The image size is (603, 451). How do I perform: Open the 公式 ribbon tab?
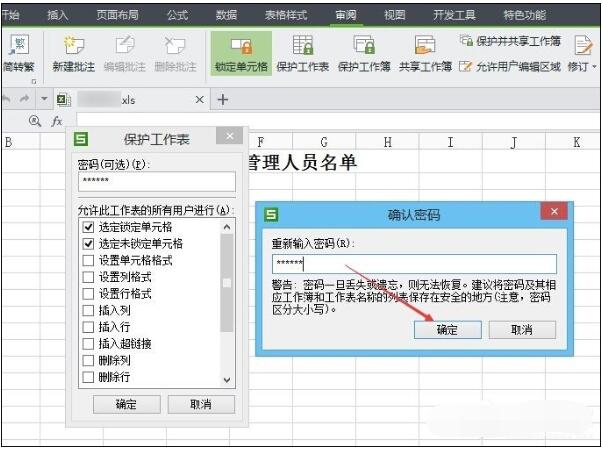tap(177, 15)
